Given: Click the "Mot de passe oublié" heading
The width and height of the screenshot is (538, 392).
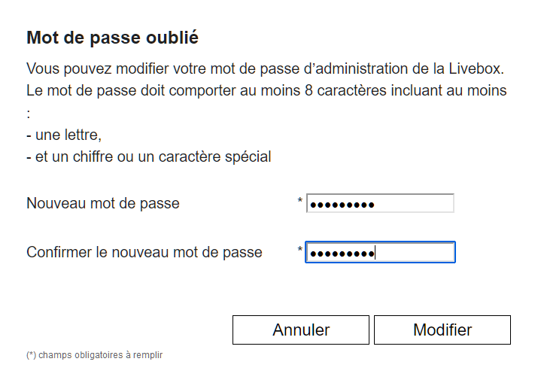Looking at the screenshot, I should point(112,37).
